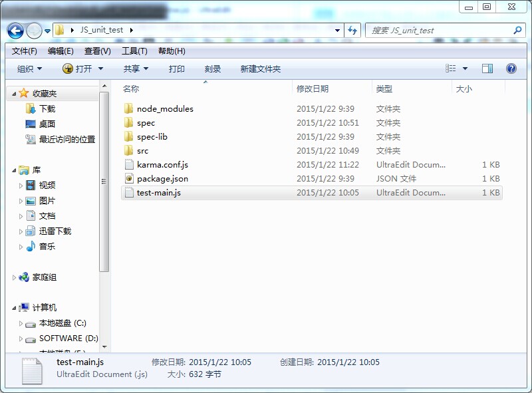Click the 音乐 music note icon

pos(31,246)
